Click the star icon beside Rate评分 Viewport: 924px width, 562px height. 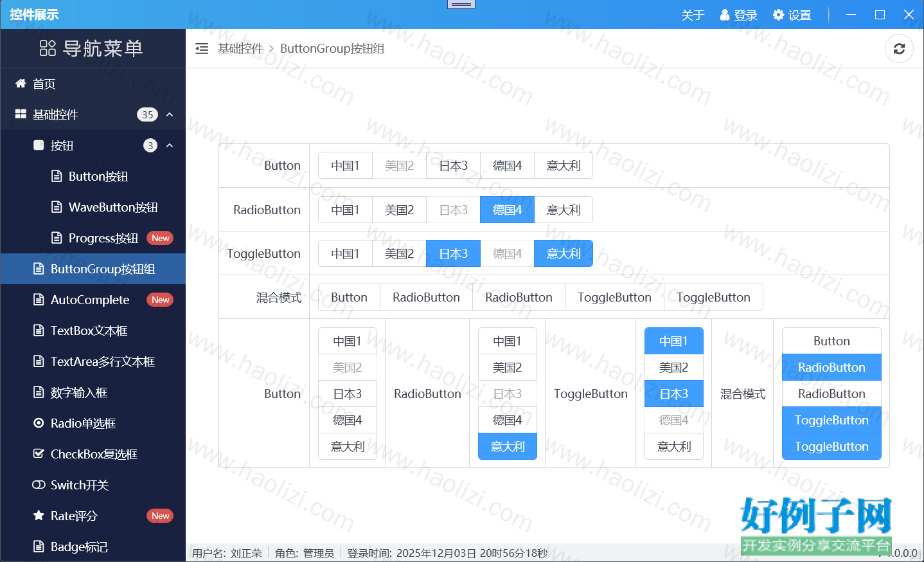(39, 516)
